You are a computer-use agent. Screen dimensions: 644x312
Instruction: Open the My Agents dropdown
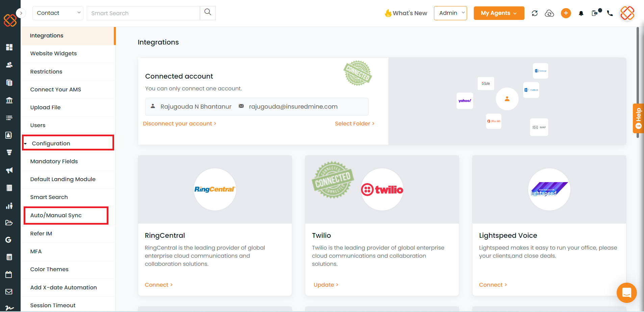[x=499, y=13]
